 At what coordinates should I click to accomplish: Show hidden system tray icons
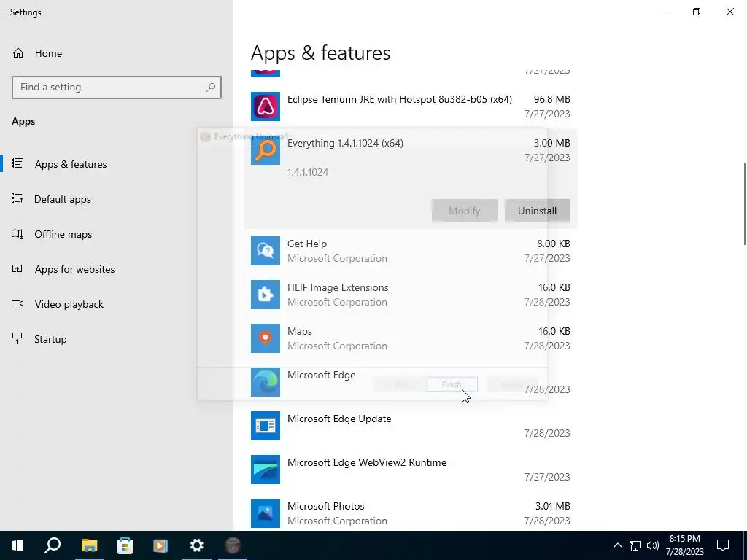617,545
